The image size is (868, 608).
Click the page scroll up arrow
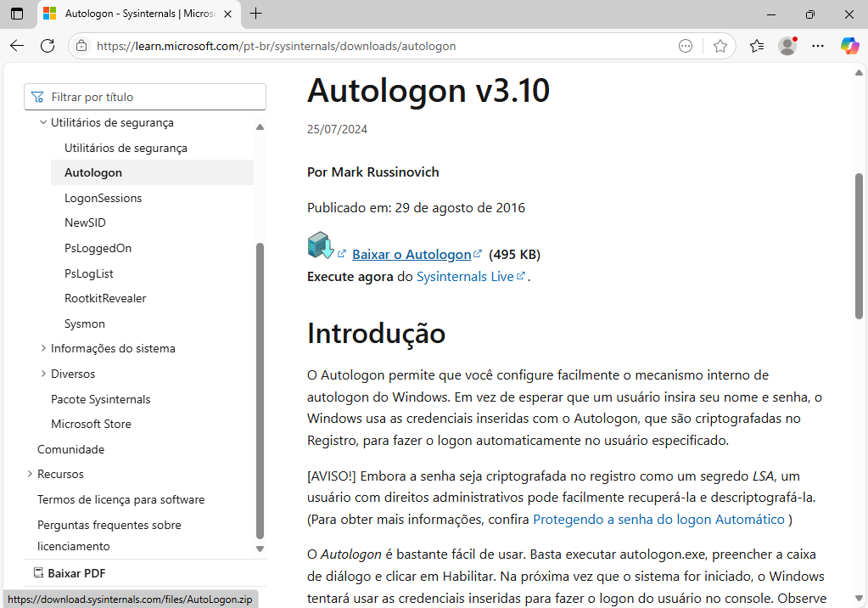(x=860, y=73)
